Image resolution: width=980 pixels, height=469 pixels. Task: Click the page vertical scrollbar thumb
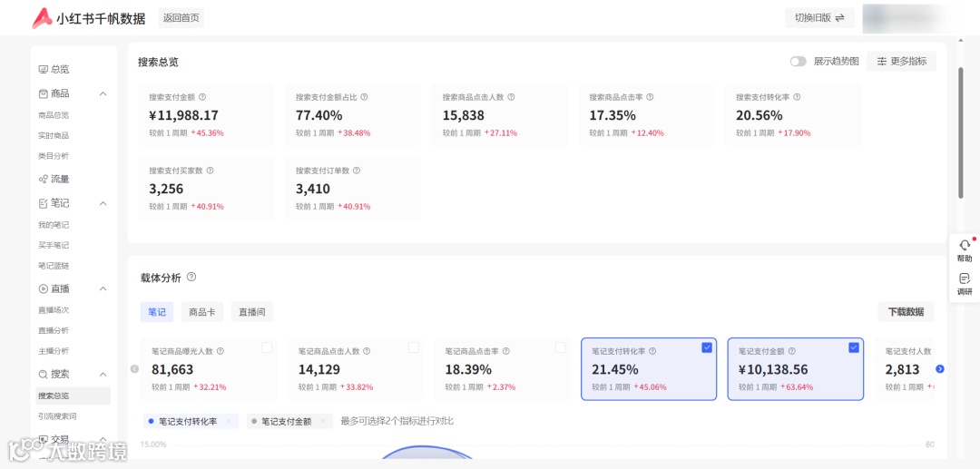(961, 133)
